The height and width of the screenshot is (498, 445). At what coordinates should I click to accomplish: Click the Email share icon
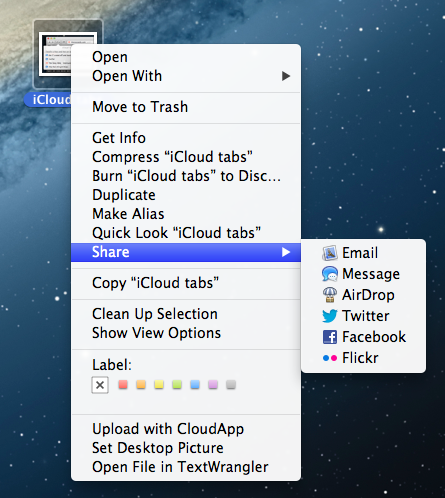pyautogui.click(x=330, y=253)
